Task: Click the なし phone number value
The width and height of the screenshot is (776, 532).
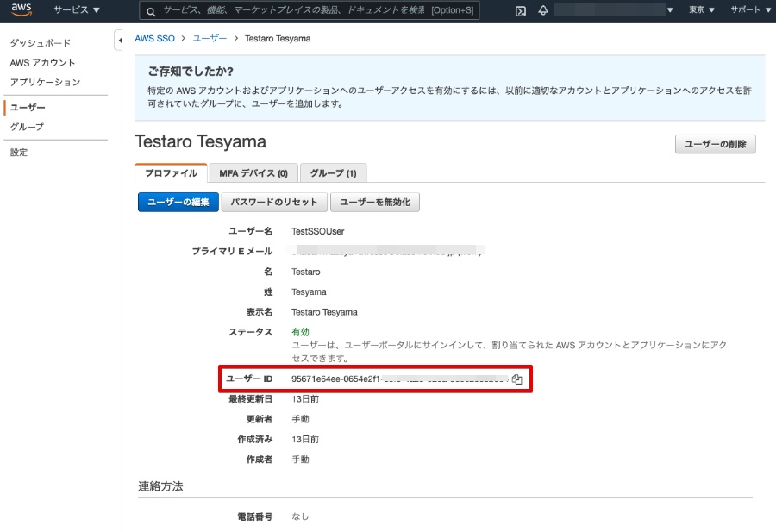Action: click(x=300, y=516)
